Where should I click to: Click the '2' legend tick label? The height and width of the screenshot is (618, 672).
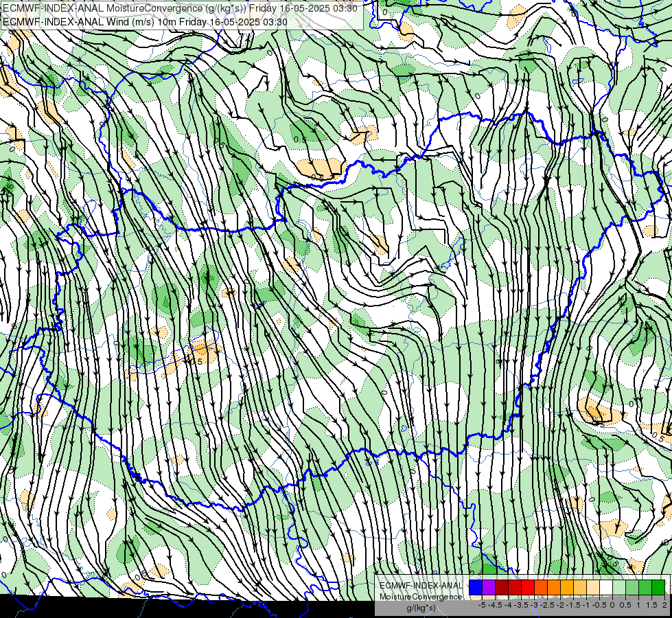[664, 605]
